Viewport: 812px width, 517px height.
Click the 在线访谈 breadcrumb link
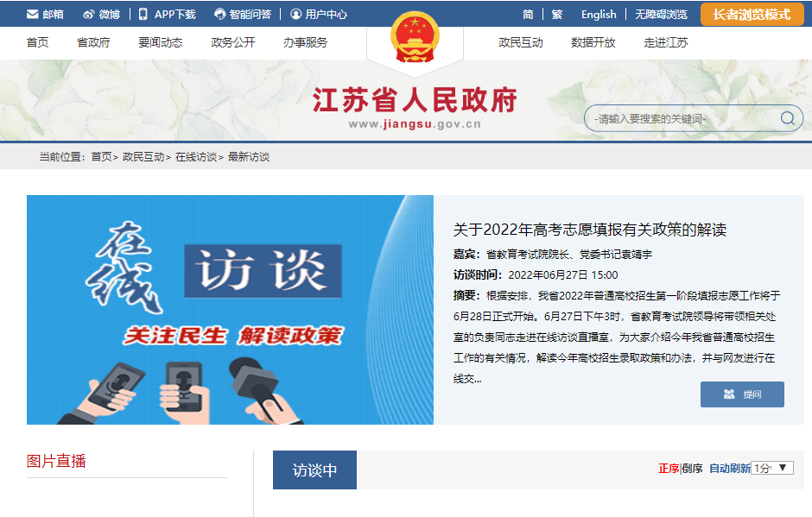(x=196, y=157)
